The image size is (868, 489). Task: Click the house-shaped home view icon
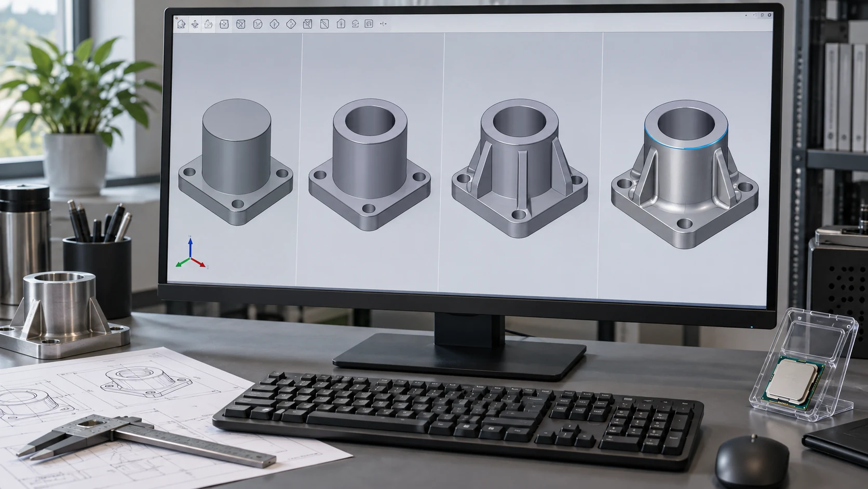pyautogui.click(x=181, y=24)
